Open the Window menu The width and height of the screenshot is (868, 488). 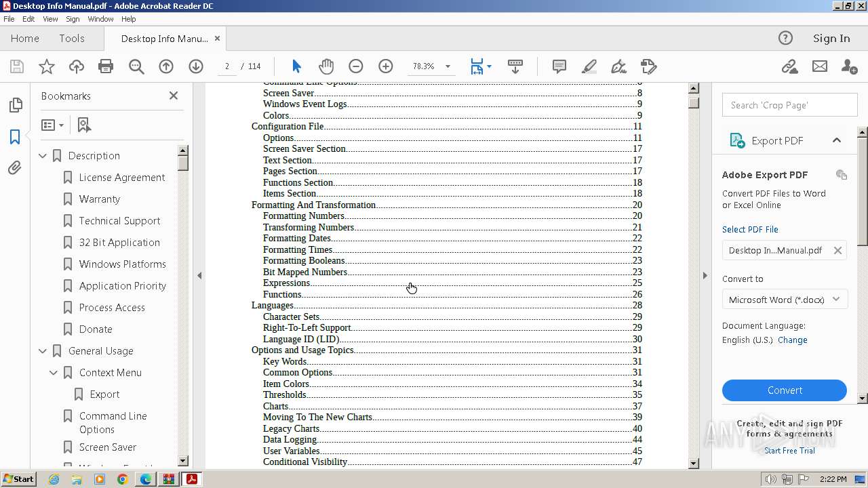[x=100, y=19]
